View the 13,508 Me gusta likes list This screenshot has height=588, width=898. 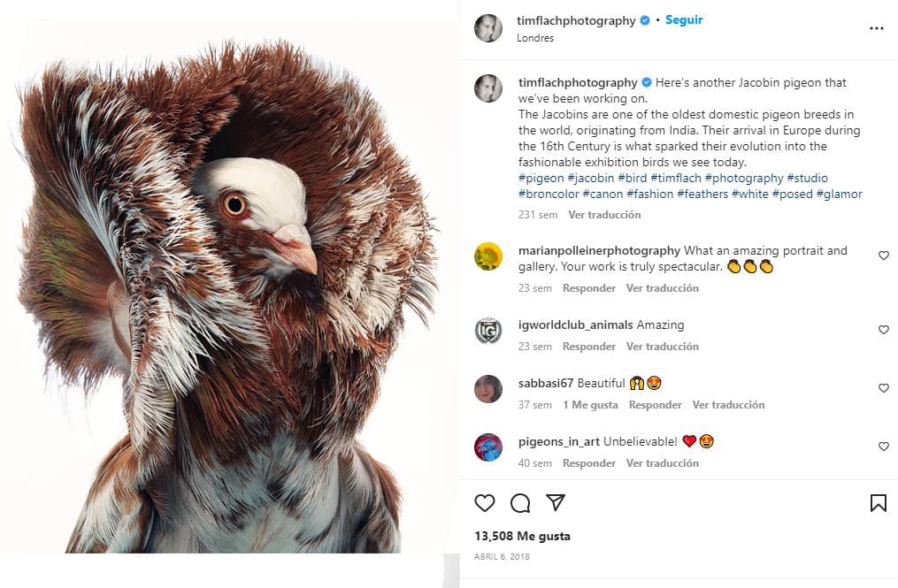click(522, 536)
